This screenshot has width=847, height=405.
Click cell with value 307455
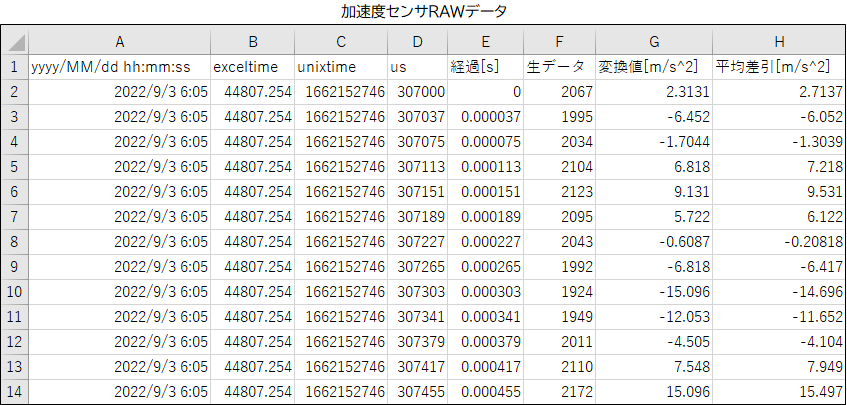[x=418, y=392]
